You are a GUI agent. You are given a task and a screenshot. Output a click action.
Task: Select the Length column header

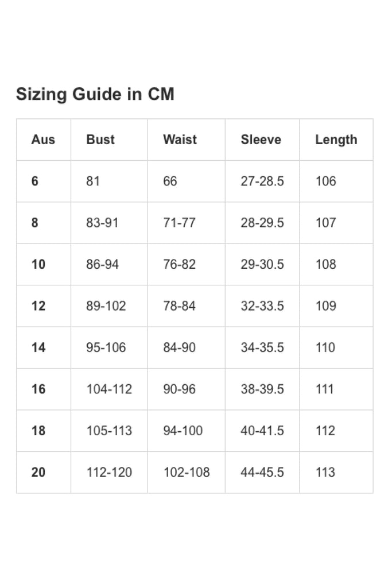(336, 140)
